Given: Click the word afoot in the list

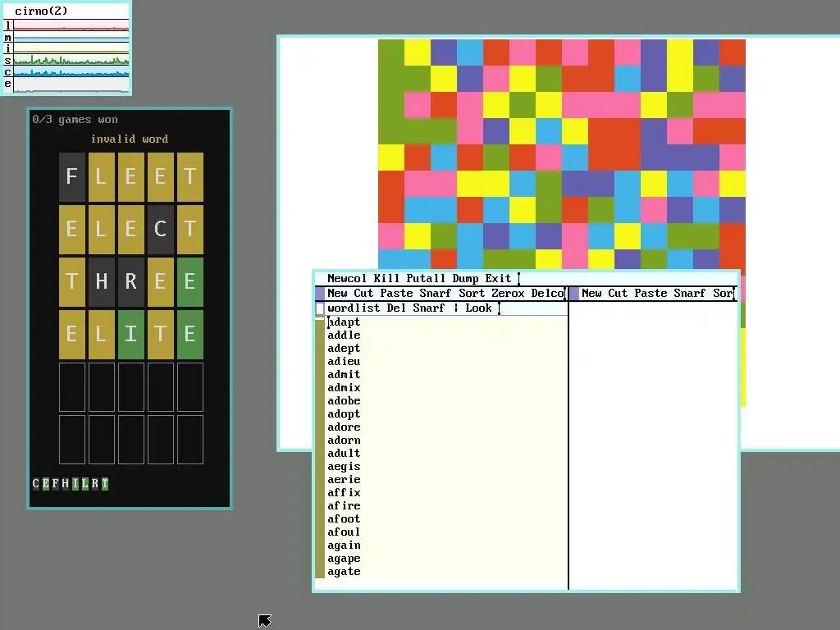Looking at the screenshot, I should 344,519.
